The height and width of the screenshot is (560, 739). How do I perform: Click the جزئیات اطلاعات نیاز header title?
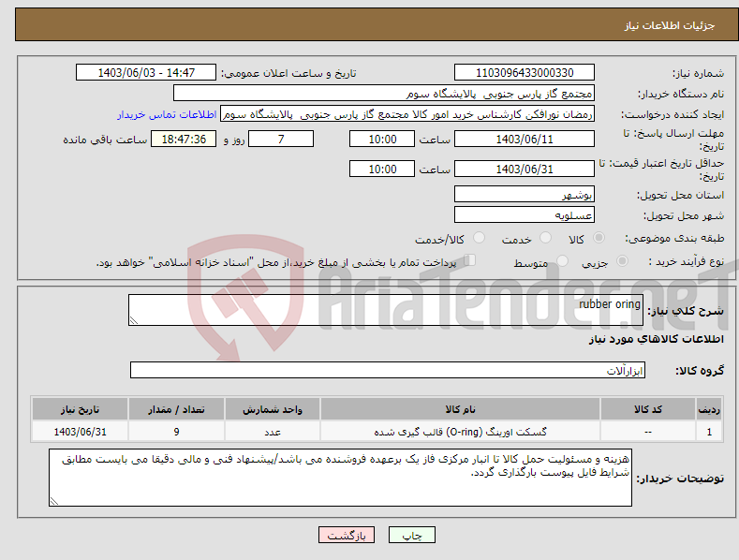click(x=670, y=25)
